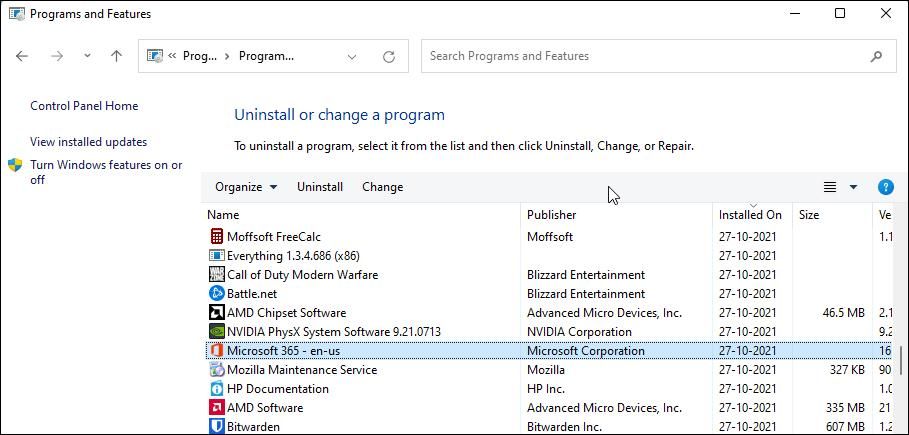909x435 pixels.
Task: Go back with the left arrow
Action: [22, 56]
